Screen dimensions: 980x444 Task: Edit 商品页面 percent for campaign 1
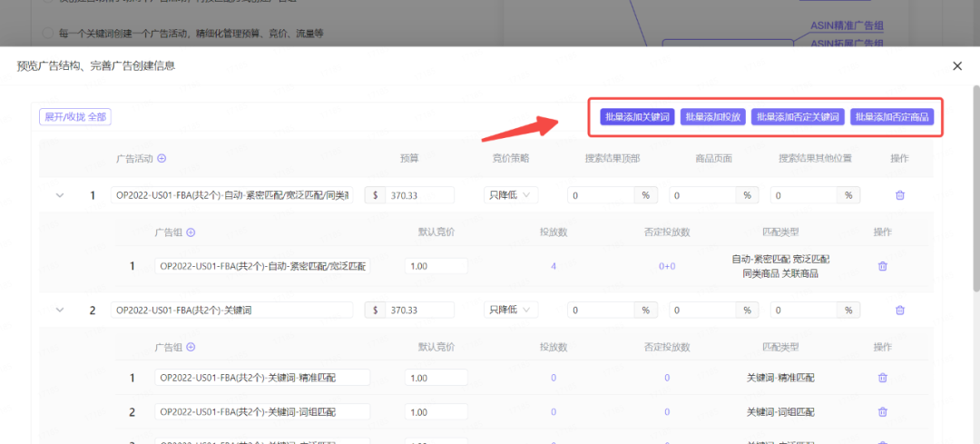702,195
